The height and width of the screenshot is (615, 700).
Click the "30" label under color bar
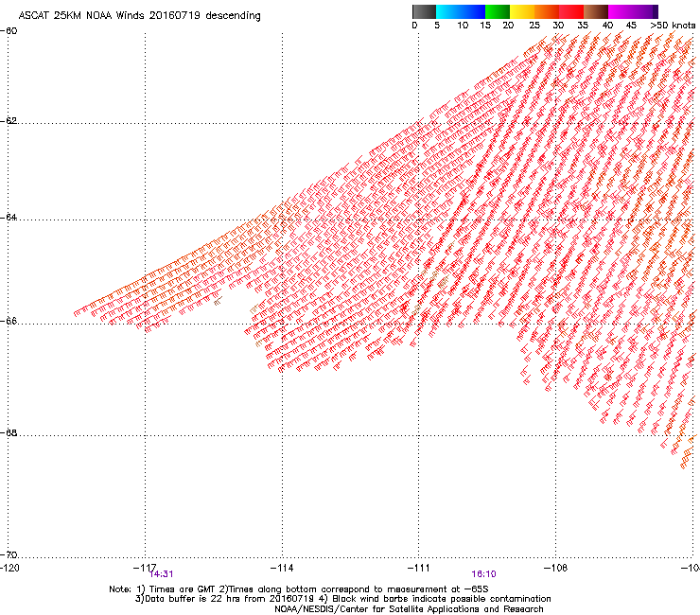[x=558, y=25]
